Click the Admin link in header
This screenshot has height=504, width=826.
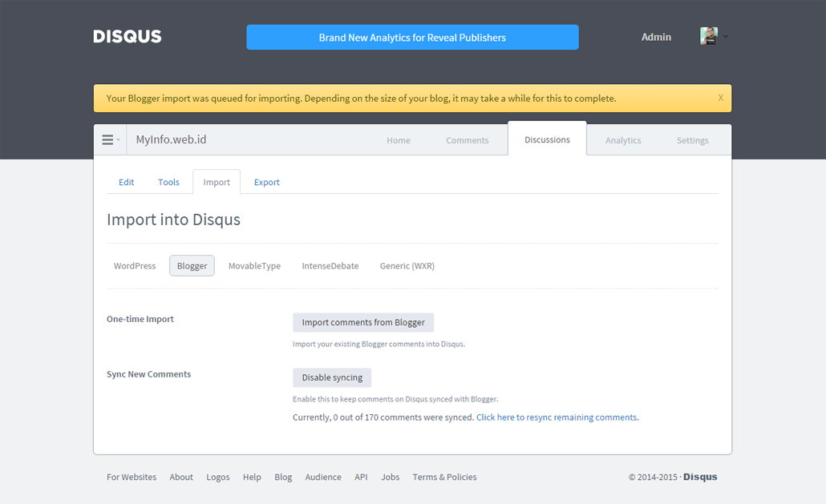pyautogui.click(x=656, y=37)
